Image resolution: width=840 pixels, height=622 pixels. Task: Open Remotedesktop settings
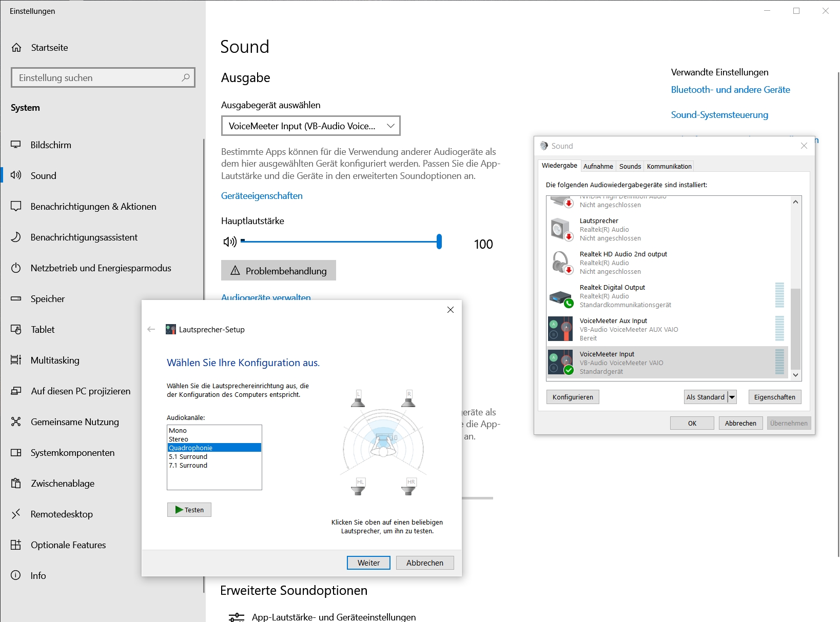pos(62,514)
